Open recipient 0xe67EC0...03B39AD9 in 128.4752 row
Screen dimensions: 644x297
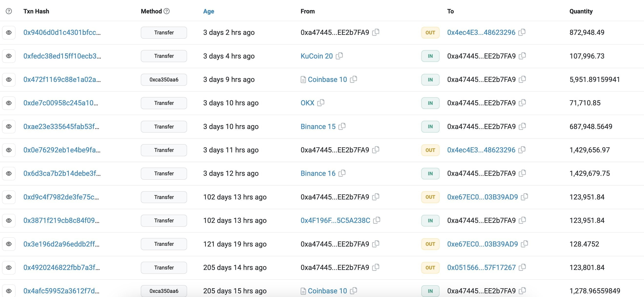(x=483, y=244)
